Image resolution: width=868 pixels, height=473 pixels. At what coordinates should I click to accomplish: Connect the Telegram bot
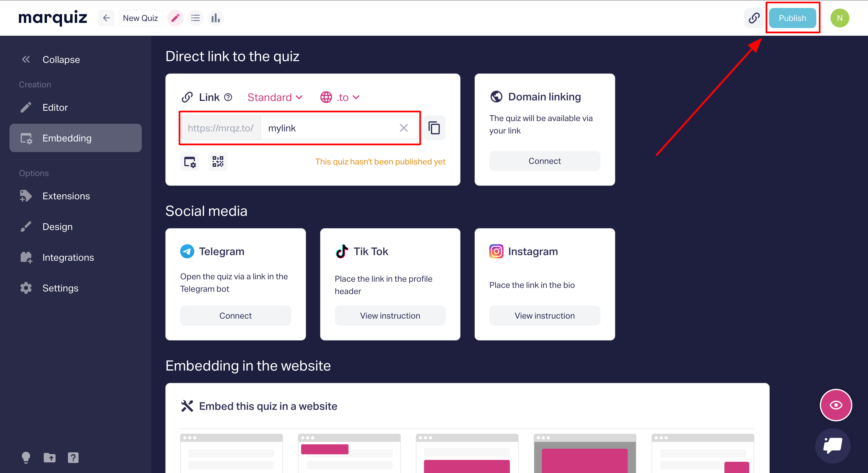[x=235, y=316]
